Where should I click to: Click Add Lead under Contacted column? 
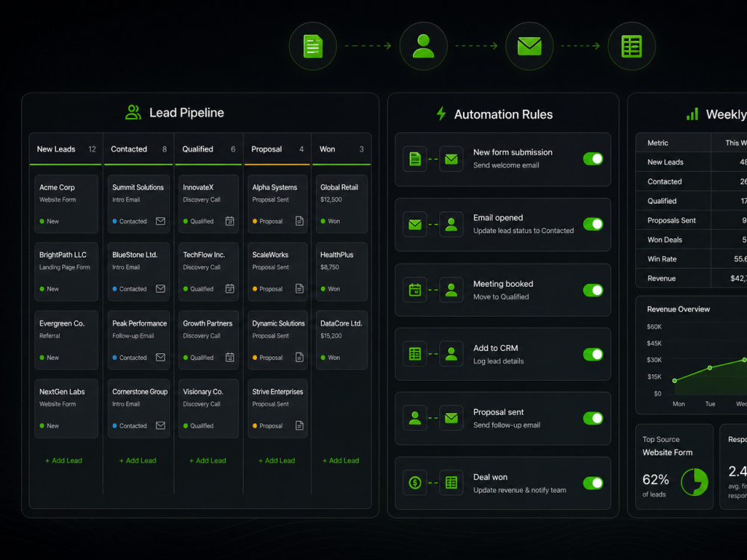pyautogui.click(x=137, y=461)
